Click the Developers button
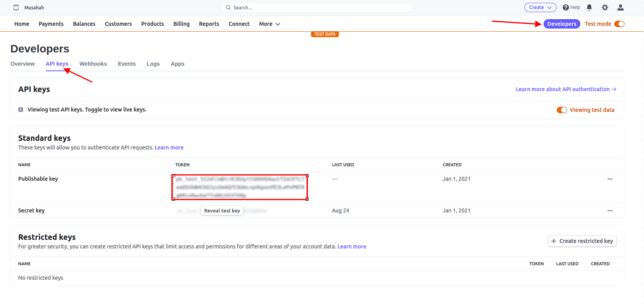 point(562,24)
